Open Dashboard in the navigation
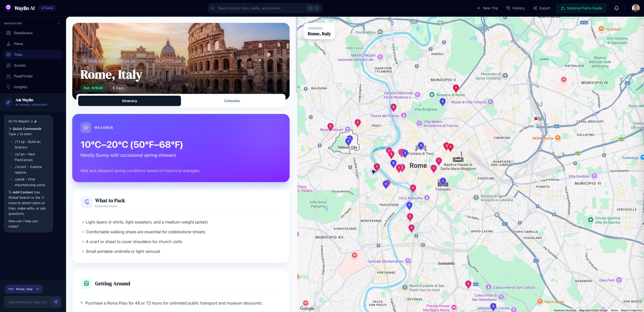 pyautogui.click(x=33, y=33)
